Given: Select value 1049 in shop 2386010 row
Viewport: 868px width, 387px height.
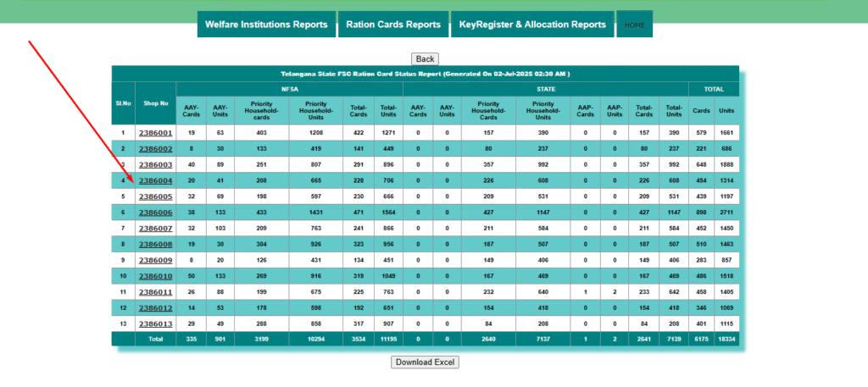Looking at the screenshot, I should click(x=388, y=276).
